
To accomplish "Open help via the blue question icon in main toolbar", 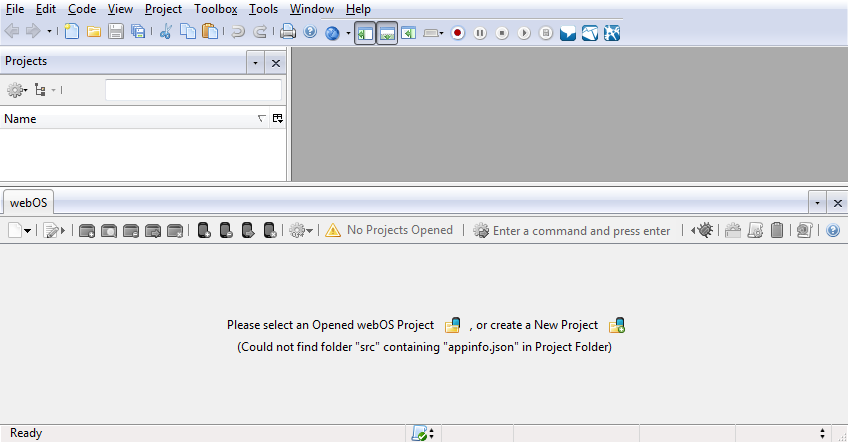I will click(310, 32).
